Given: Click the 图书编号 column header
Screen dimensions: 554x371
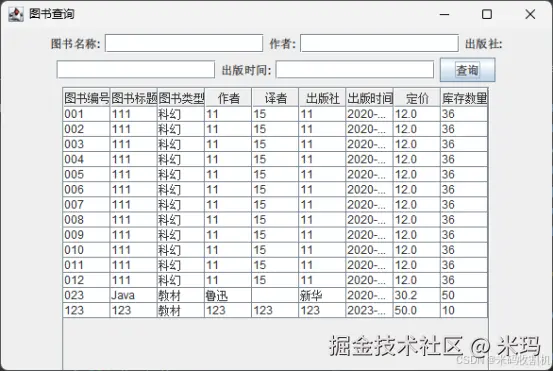Looking at the screenshot, I should [87, 98].
